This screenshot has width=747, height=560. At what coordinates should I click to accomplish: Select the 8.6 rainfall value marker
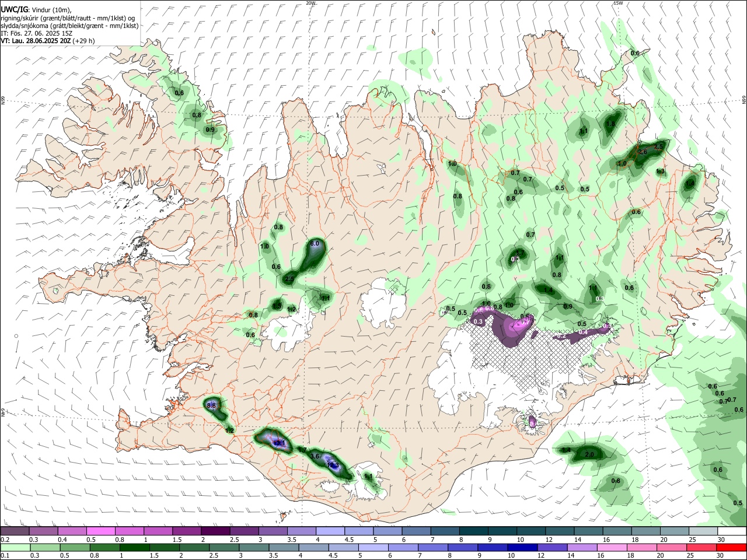tap(211, 405)
